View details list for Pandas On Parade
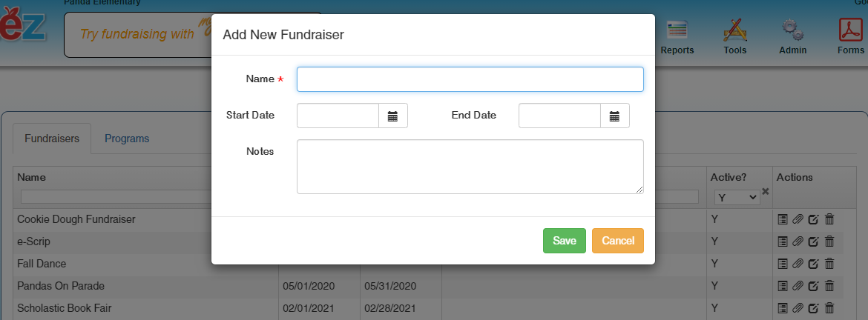 coord(782,286)
